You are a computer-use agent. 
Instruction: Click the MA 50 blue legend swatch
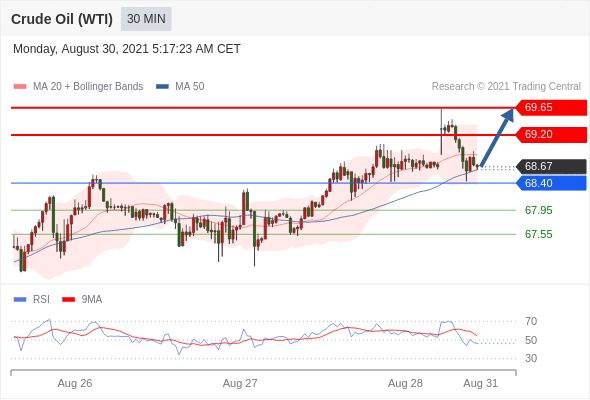coord(162,87)
